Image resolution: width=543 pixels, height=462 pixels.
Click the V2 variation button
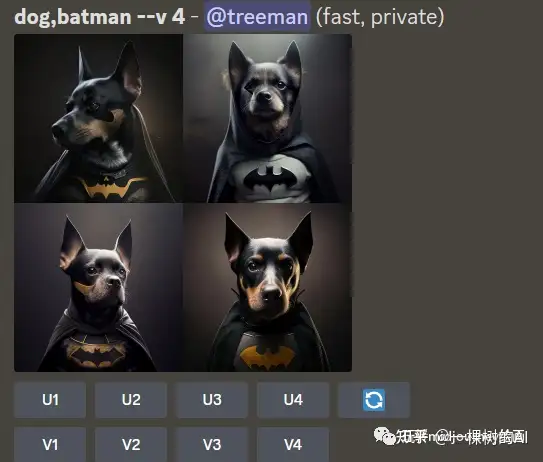click(131, 445)
